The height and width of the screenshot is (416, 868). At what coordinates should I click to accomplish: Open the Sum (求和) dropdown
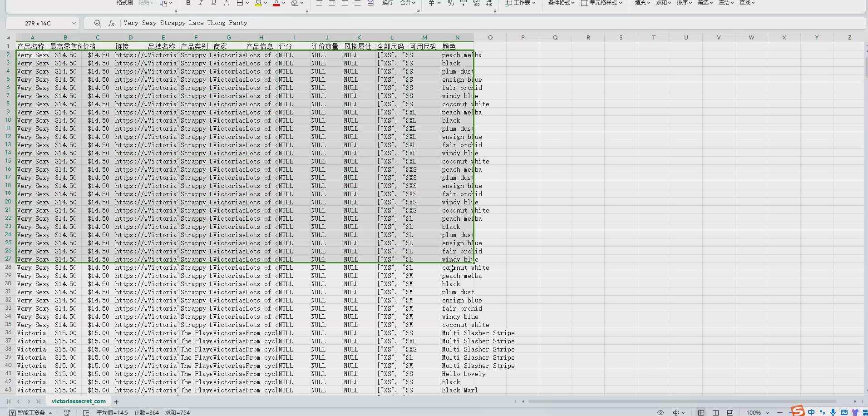tap(663, 3)
